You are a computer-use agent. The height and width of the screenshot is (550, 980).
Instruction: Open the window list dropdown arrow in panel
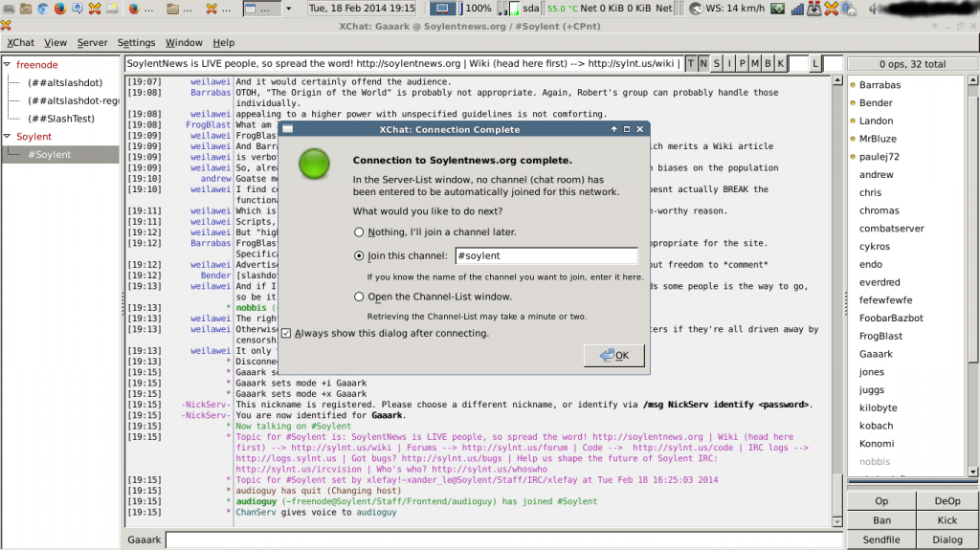tap(289, 9)
